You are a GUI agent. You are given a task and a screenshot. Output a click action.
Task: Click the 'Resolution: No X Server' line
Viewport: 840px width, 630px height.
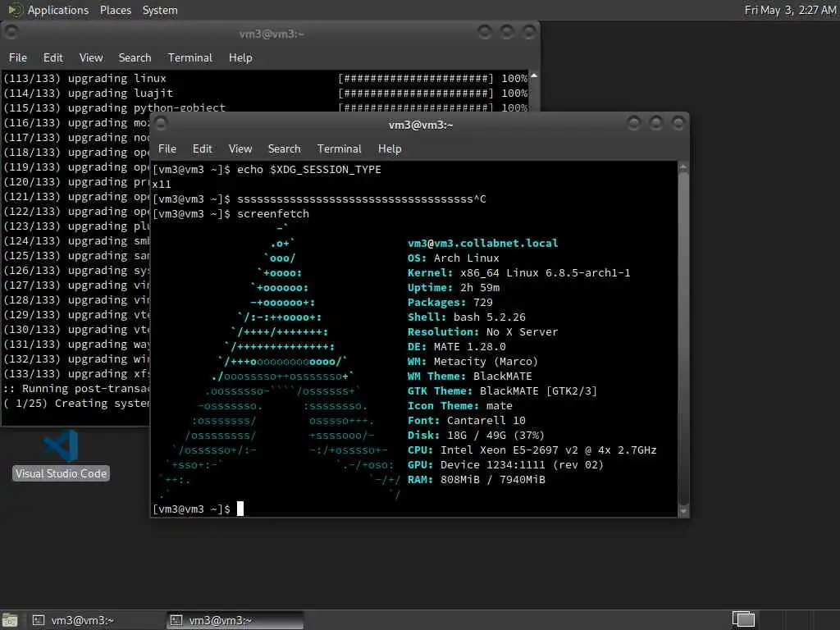(482, 332)
